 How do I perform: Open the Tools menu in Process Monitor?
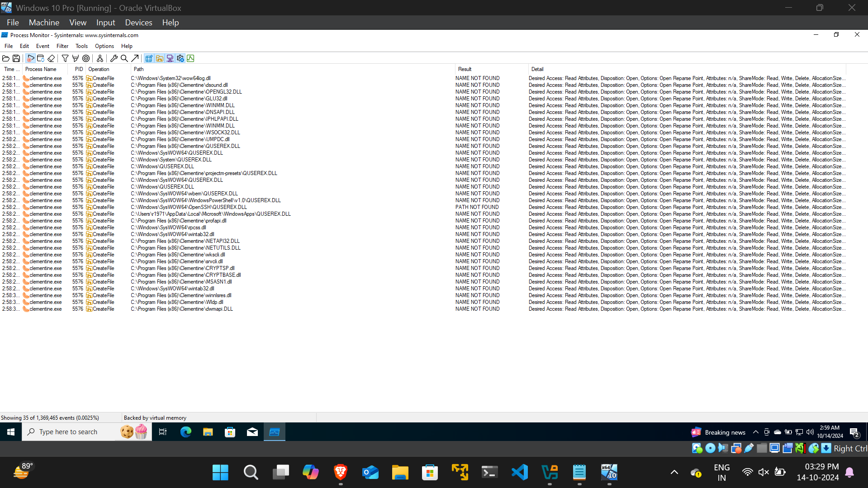[x=81, y=46]
